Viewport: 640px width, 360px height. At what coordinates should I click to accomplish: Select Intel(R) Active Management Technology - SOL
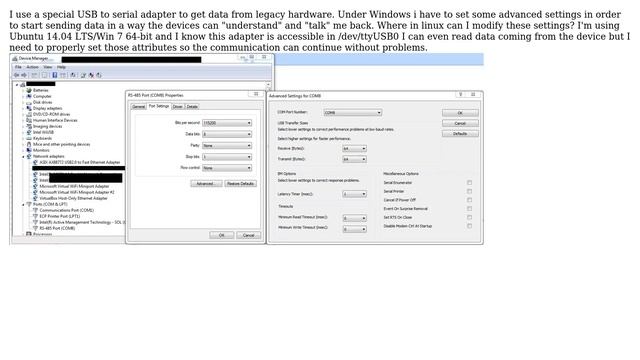pos(82,222)
